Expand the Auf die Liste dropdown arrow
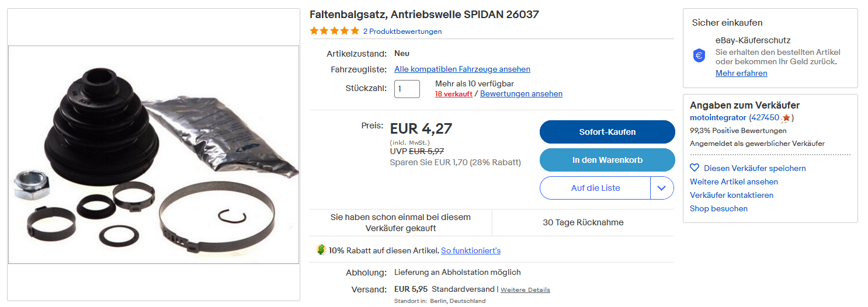The image size is (868, 307). (x=662, y=188)
